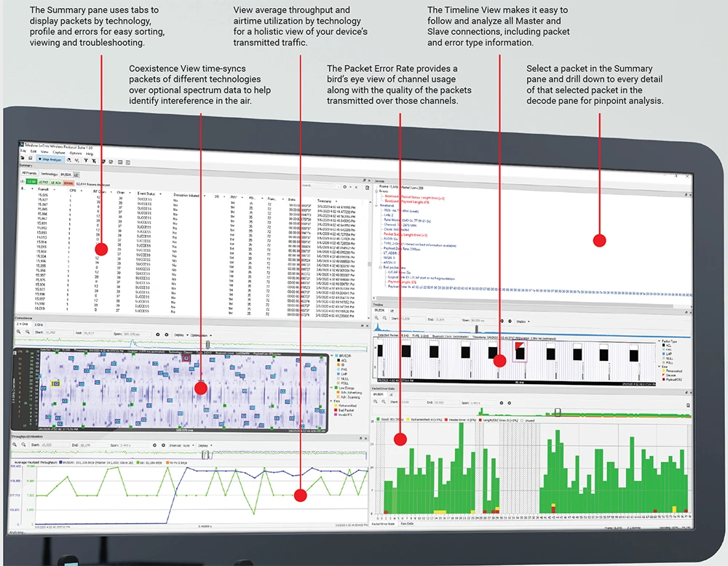Viewport: 728px width, 566px height.
Task: Click the LE PKT filter button
Action: pos(43,183)
